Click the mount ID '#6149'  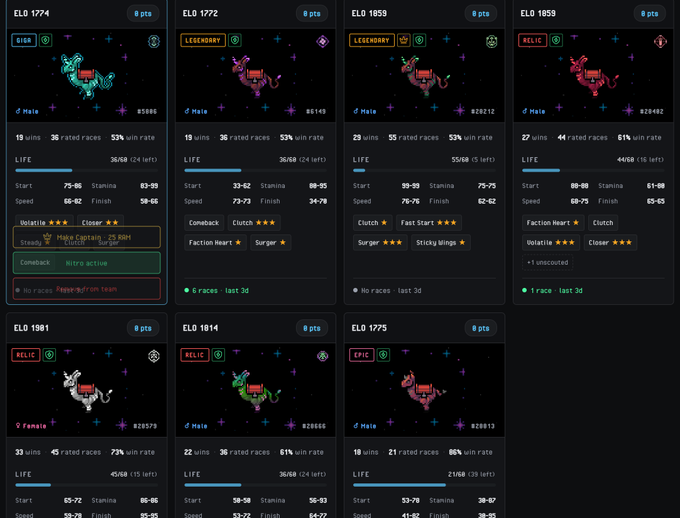click(x=316, y=111)
